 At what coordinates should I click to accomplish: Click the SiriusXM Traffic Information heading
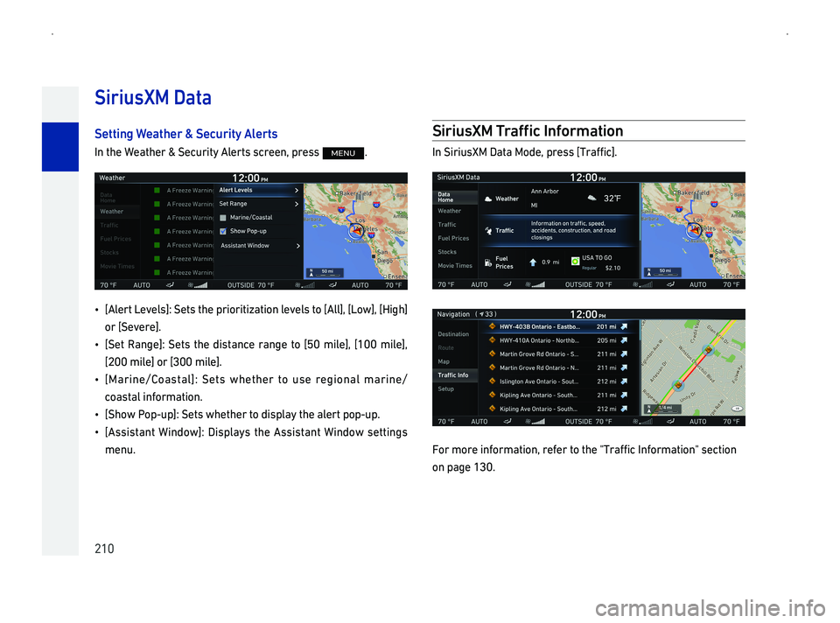(x=528, y=131)
